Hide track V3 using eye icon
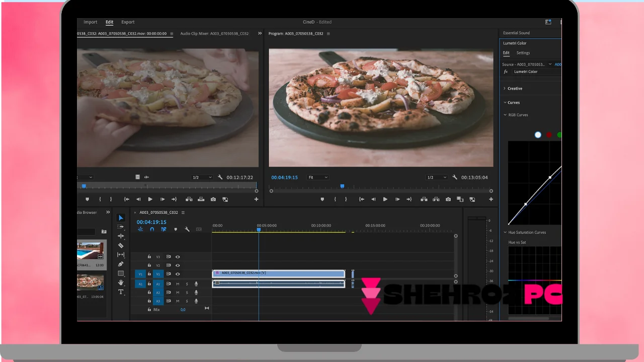Viewport: 644px width, 362px height. (x=178, y=257)
